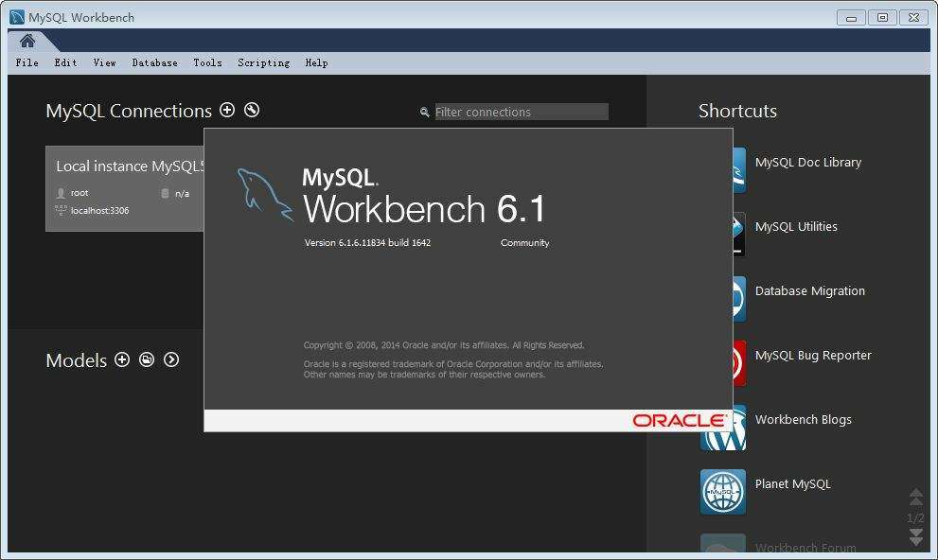The height and width of the screenshot is (560, 938).
Task: Click the Database Migration icon
Action: (x=739, y=299)
